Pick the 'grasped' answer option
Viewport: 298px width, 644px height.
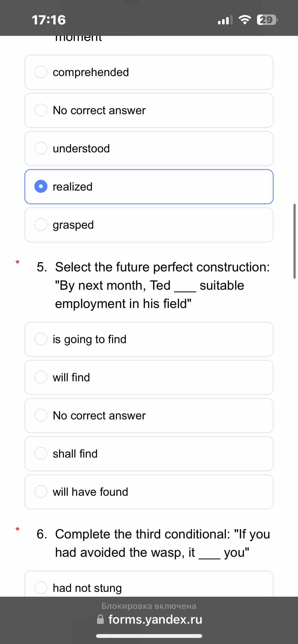pyautogui.click(x=149, y=225)
